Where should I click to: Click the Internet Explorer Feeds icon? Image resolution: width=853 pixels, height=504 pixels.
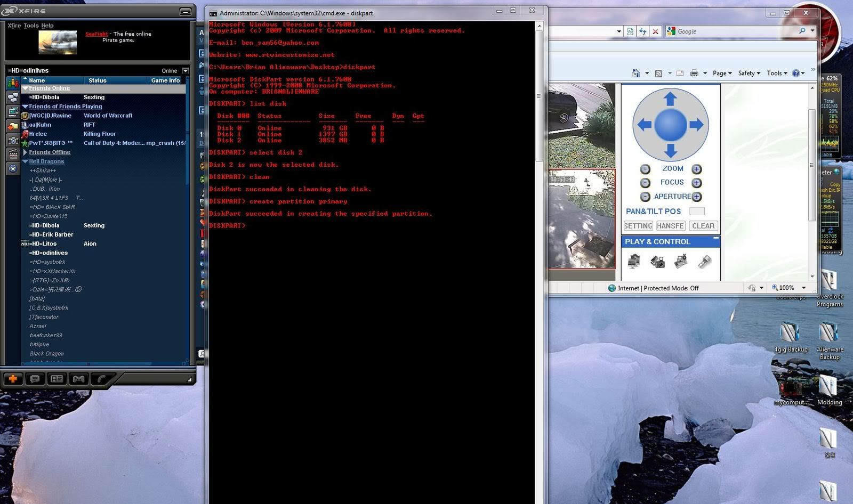pyautogui.click(x=658, y=73)
